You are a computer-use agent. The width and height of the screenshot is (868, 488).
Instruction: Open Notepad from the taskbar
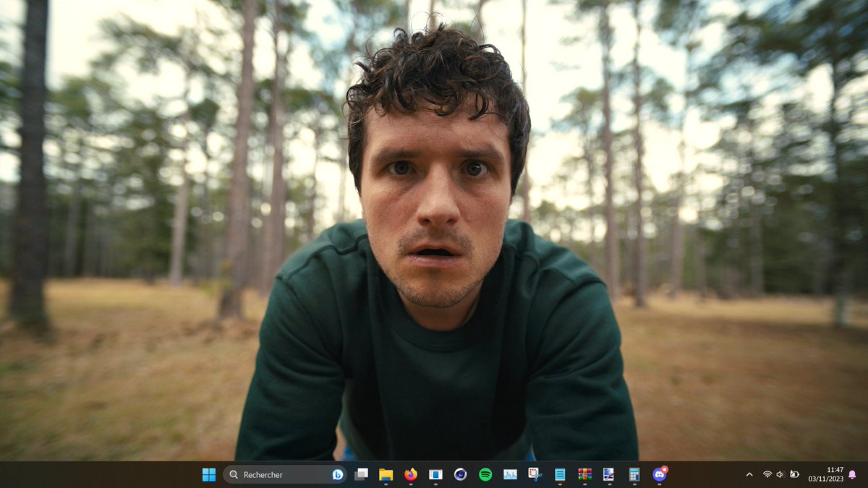click(x=560, y=474)
